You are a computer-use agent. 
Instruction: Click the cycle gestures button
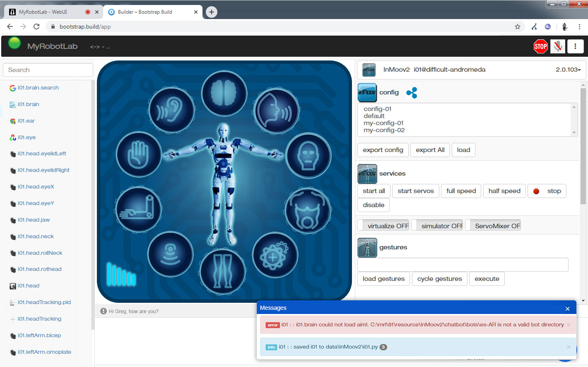(440, 279)
